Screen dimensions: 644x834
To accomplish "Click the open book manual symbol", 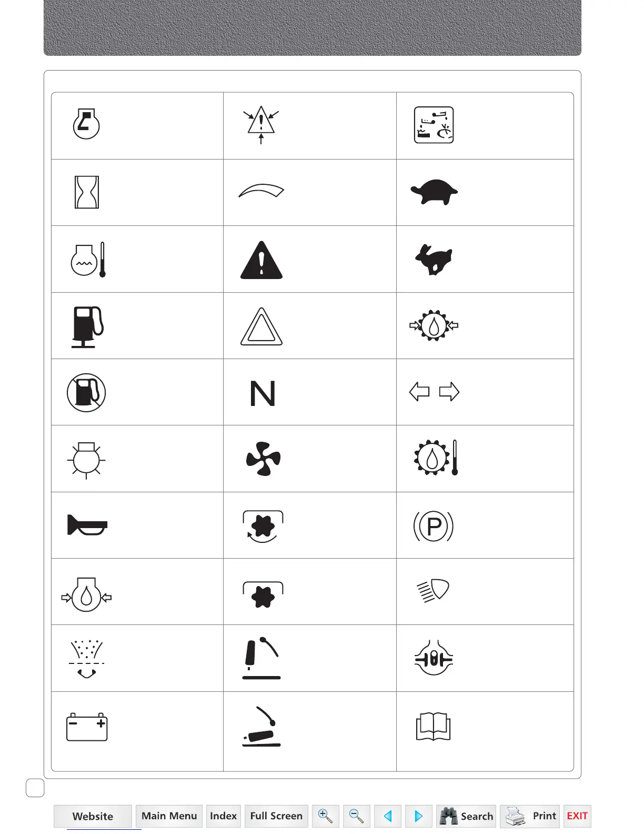I will pyautogui.click(x=433, y=727).
